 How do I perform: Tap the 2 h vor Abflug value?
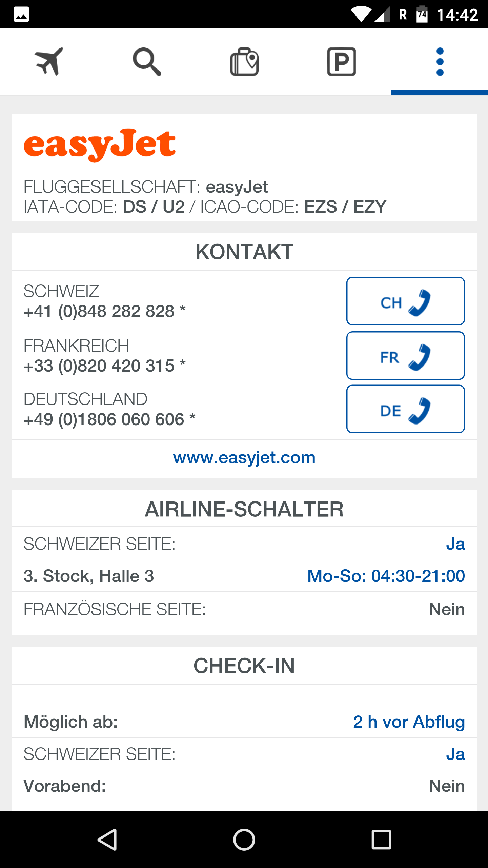coord(409,722)
